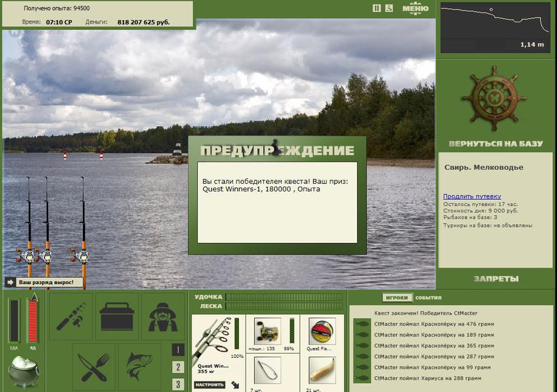557x392 pixels.
Task: Open the food knife-and-fork icon
Action: (x=94, y=366)
